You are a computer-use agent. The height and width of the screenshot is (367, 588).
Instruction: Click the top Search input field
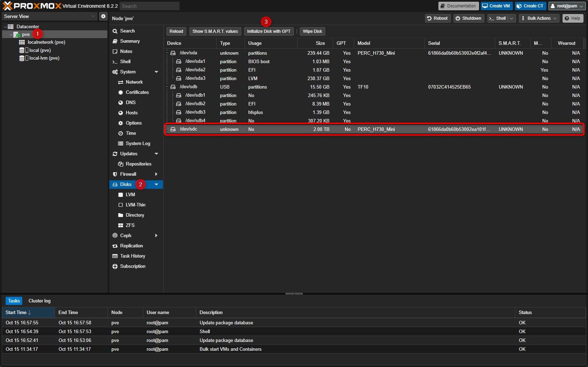pos(150,6)
